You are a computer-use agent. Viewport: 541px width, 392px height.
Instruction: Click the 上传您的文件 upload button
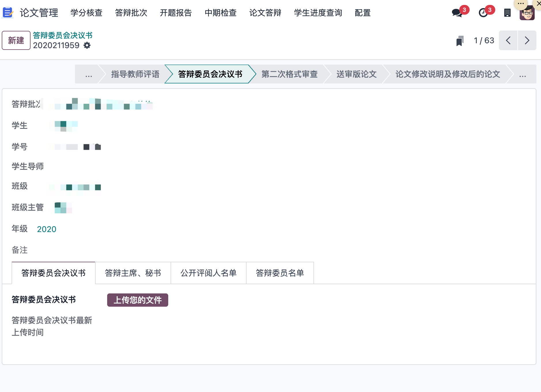point(137,300)
